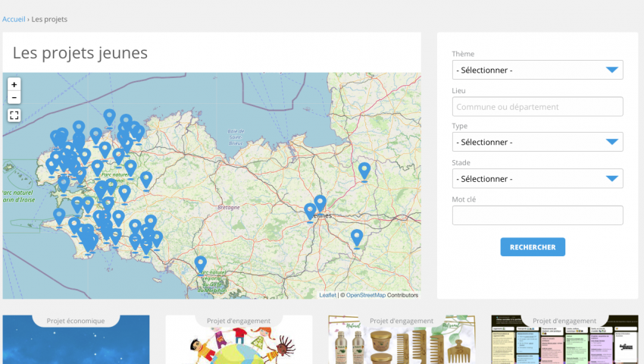Click the Type dropdown arrow
The width and height of the screenshot is (644, 364).
pos(612,142)
